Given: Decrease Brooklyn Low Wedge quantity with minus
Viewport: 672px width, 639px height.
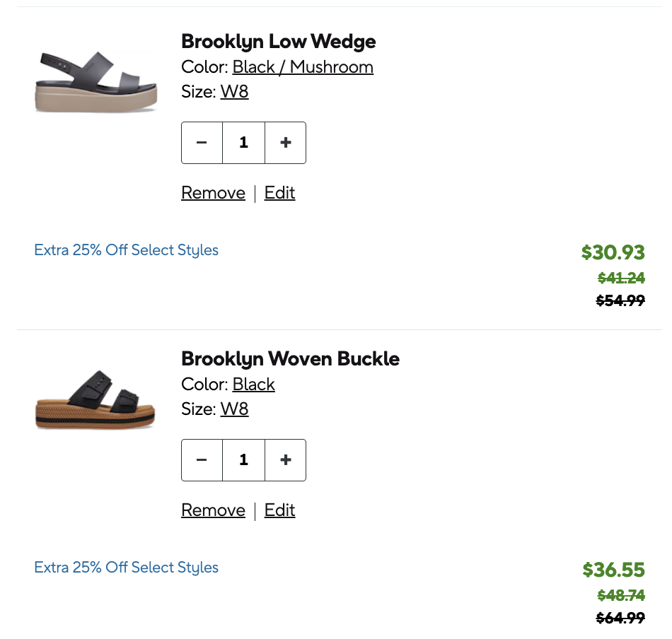Looking at the screenshot, I should (202, 143).
